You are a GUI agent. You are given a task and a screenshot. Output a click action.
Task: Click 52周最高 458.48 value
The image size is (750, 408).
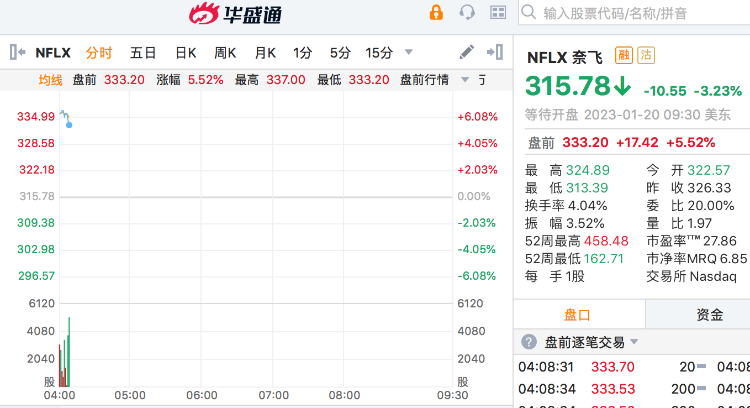(x=606, y=241)
